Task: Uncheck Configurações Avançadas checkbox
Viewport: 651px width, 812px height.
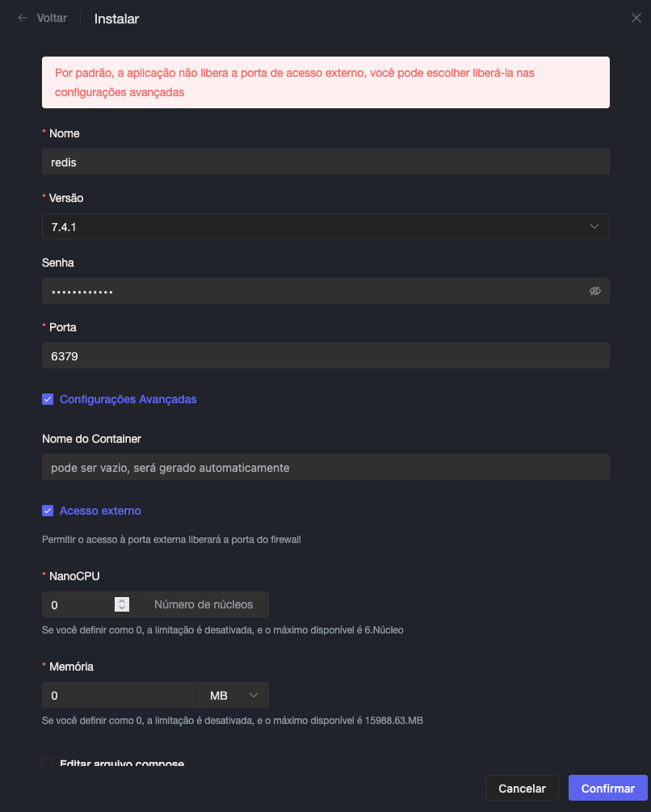Action: [x=48, y=399]
